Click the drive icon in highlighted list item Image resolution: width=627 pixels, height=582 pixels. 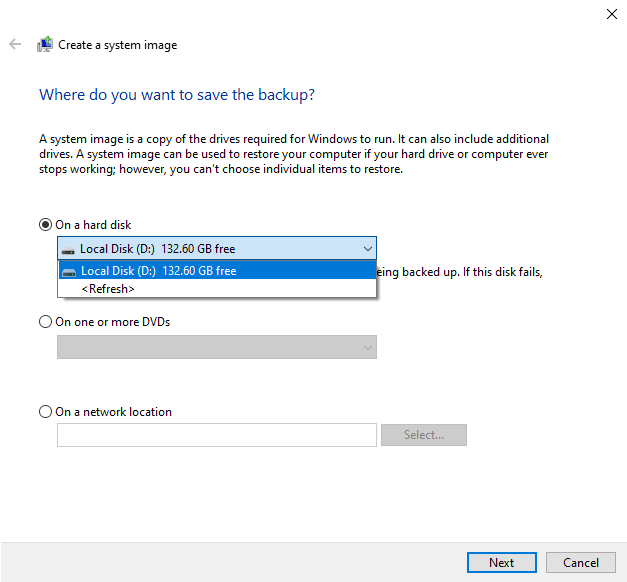69,272
